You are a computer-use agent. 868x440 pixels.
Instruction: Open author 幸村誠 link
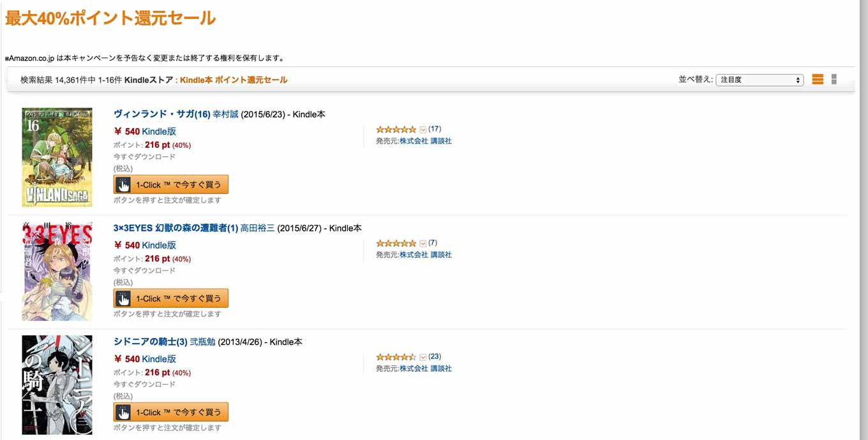225,114
